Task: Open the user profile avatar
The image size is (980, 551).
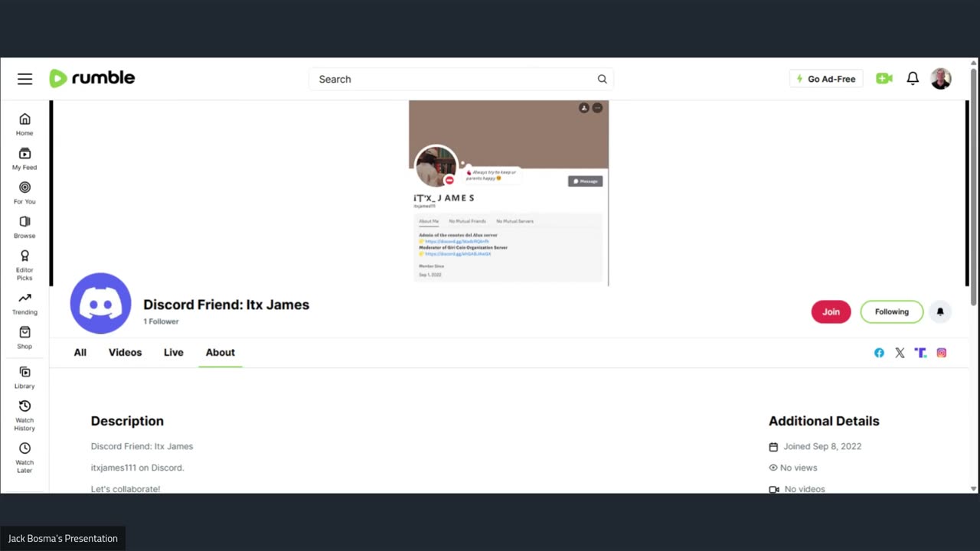Action: (941, 78)
